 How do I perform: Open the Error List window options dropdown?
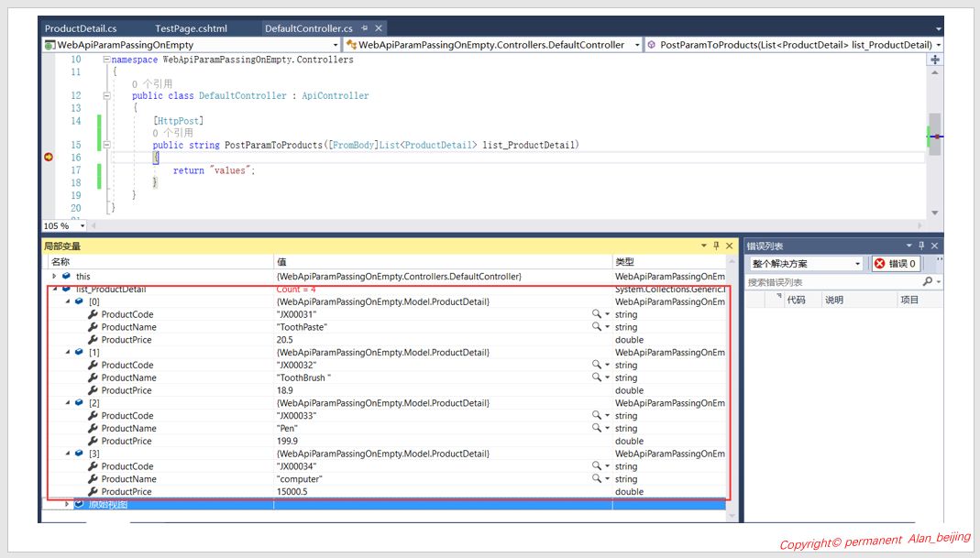(909, 246)
